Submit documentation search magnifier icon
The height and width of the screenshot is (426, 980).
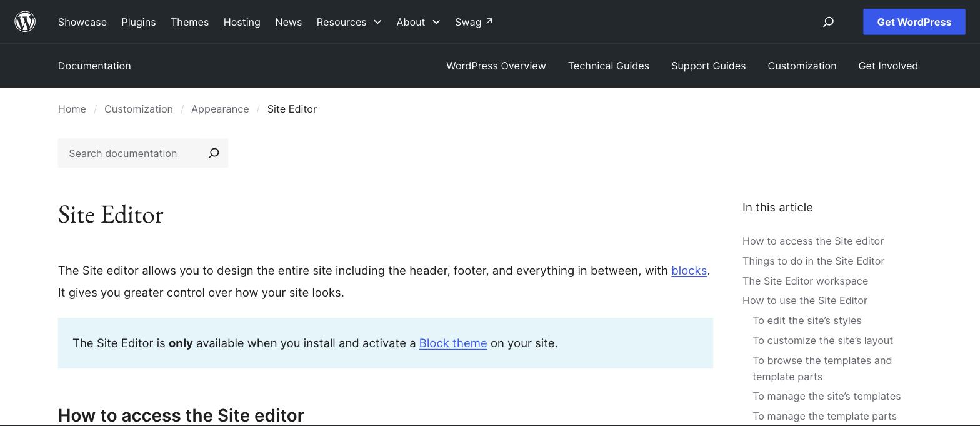tap(214, 153)
